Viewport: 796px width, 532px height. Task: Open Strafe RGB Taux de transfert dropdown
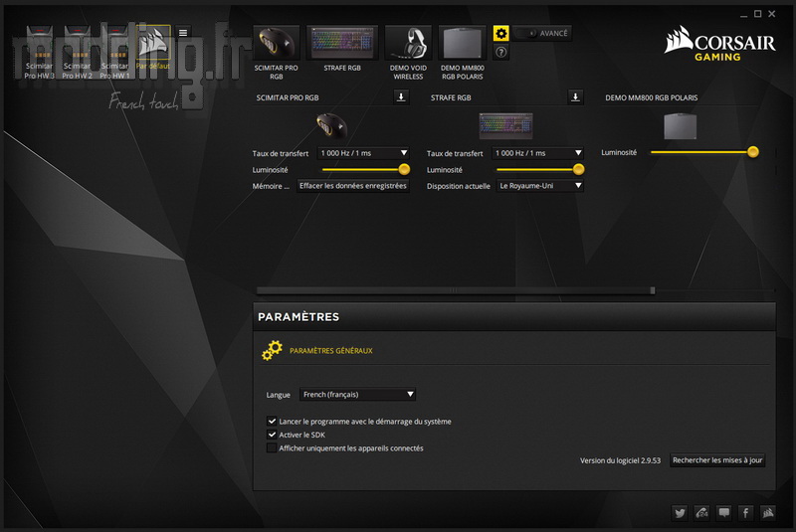pyautogui.click(x=537, y=153)
